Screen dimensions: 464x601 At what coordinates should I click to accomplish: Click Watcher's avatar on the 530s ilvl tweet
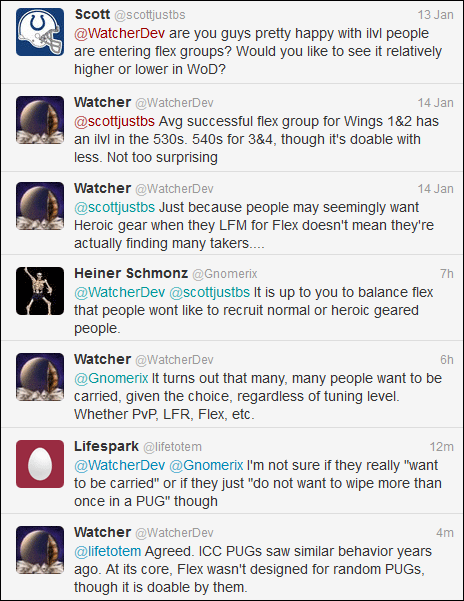pyautogui.click(x=40, y=120)
